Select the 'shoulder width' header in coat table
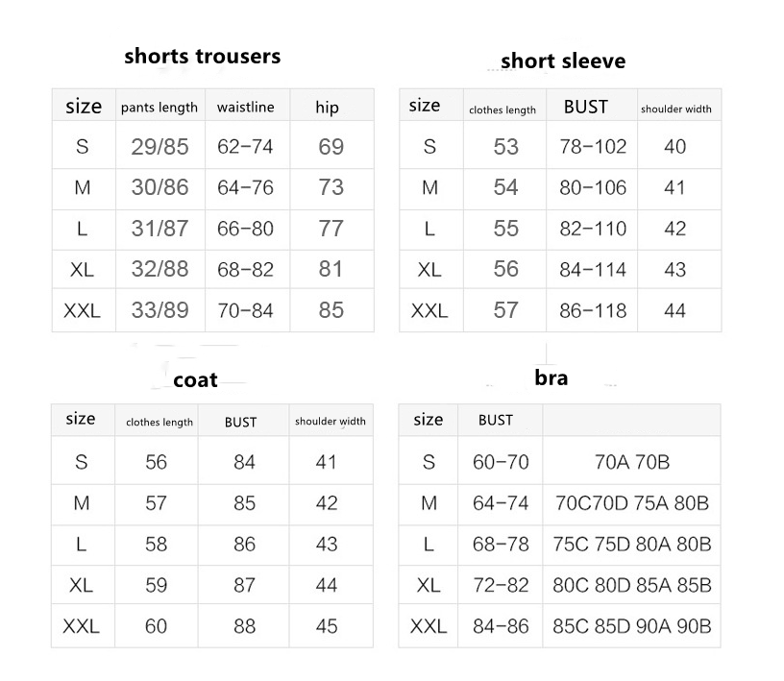Screen dimensions: 784x681 331,421
